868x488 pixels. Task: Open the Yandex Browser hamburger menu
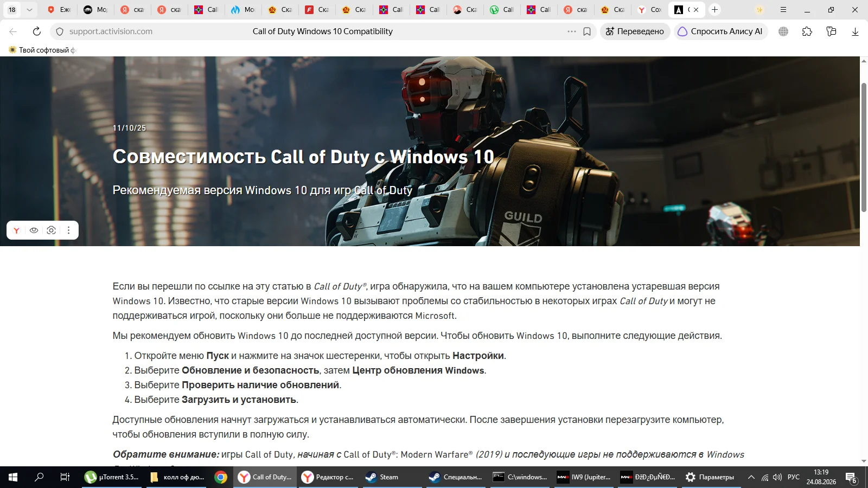coord(783,10)
